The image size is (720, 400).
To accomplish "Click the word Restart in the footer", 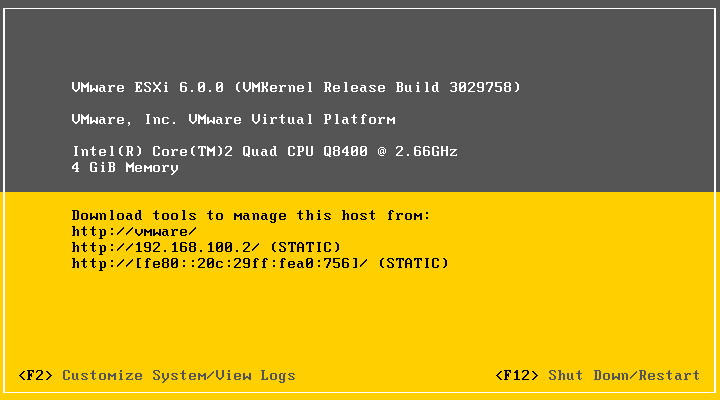I will tap(669, 375).
